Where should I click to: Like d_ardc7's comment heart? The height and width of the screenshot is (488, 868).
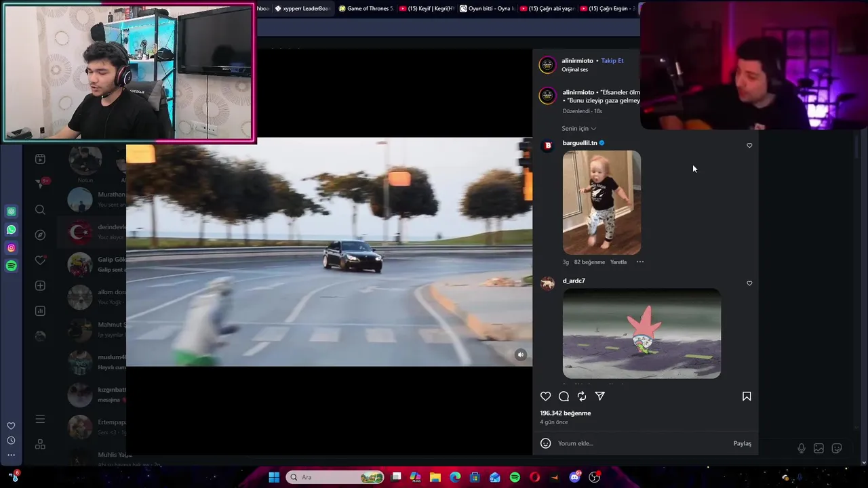tap(749, 283)
